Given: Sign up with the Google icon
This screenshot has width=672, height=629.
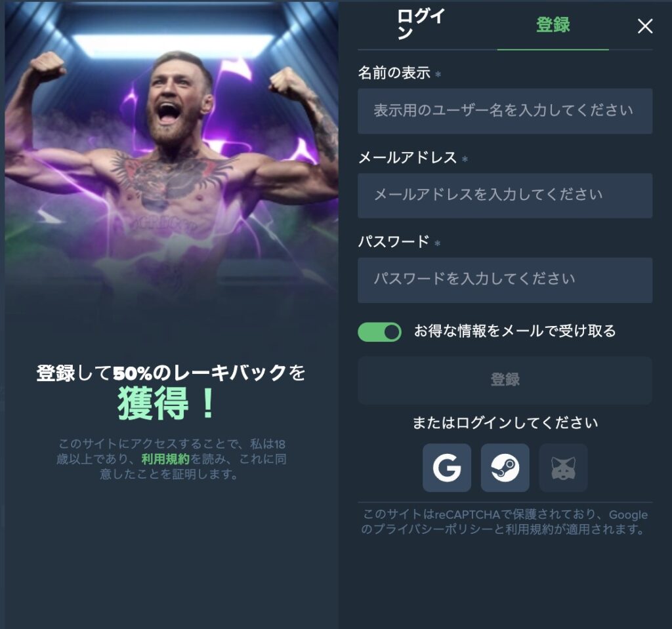Looking at the screenshot, I should (x=446, y=468).
